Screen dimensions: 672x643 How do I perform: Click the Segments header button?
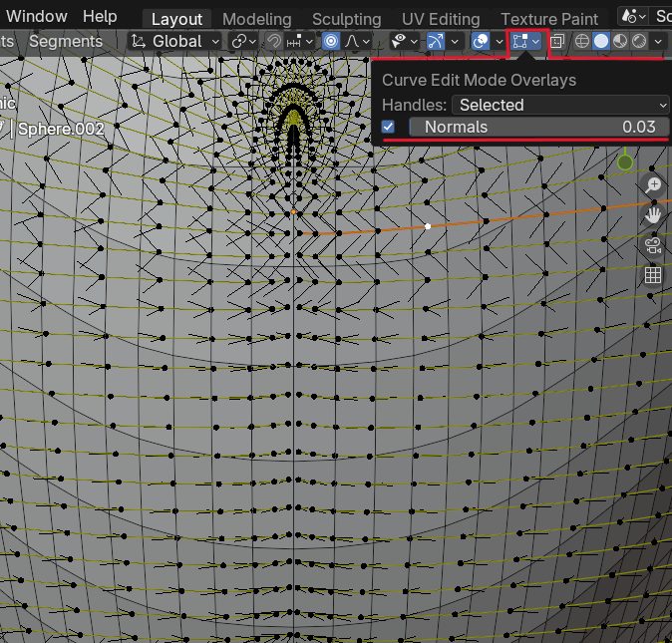click(x=65, y=41)
